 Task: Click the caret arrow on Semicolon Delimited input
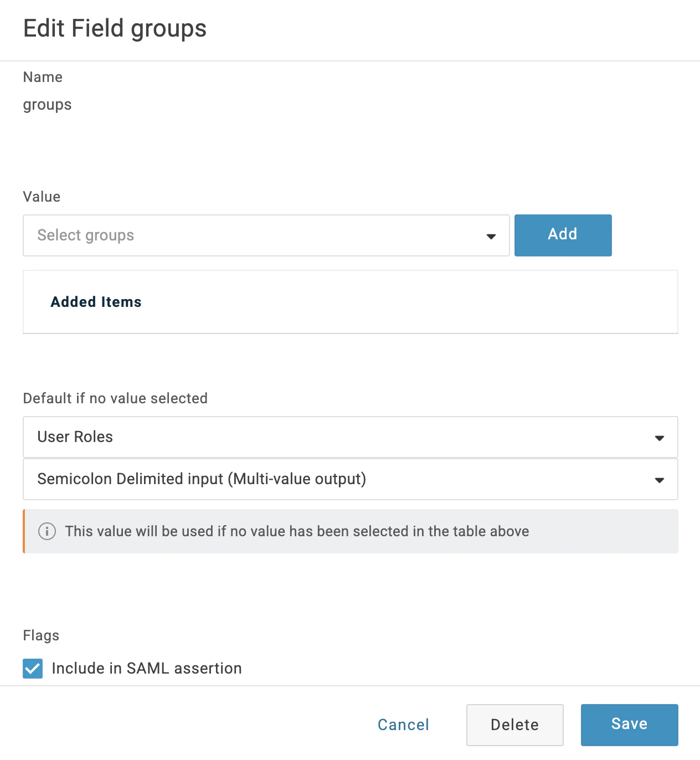659,480
